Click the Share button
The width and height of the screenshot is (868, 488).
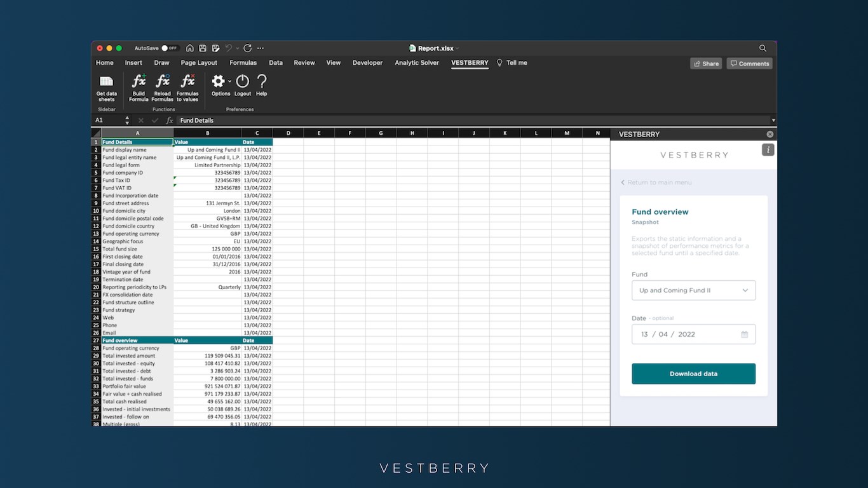click(706, 64)
